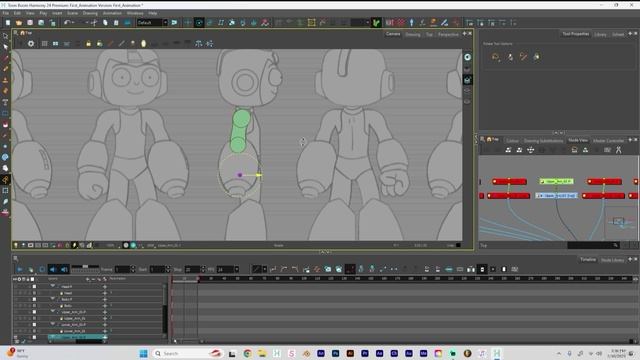Switch to the Master Controller tab
640x360 pixels.
point(608,140)
